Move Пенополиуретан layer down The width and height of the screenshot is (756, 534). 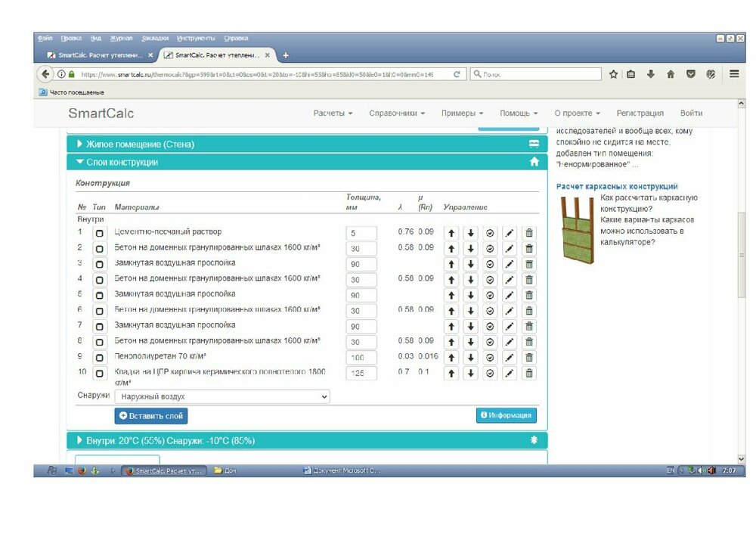click(470, 358)
